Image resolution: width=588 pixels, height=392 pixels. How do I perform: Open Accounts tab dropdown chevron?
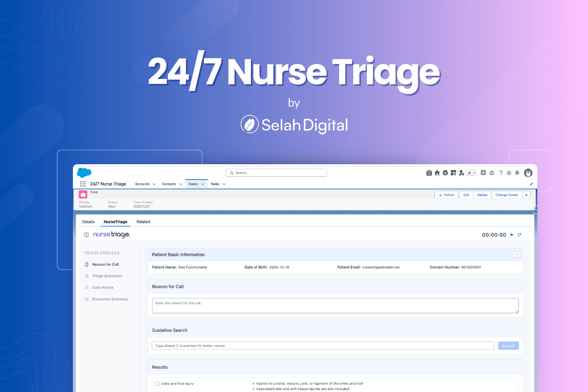(154, 184)
